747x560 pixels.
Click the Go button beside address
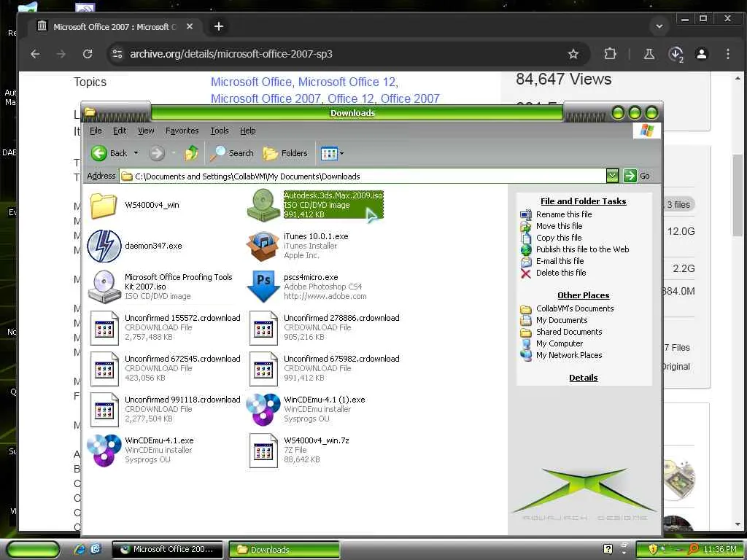tap(636, 176)
